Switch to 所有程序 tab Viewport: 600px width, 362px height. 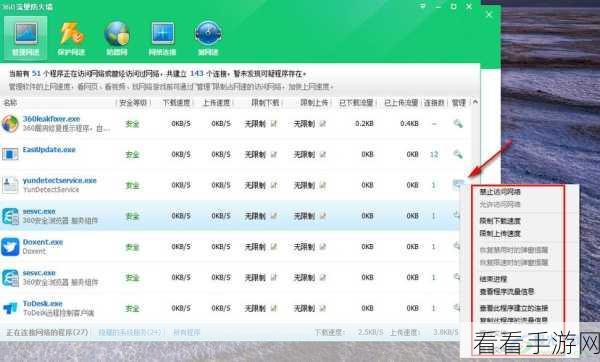[x=187, y=332]
